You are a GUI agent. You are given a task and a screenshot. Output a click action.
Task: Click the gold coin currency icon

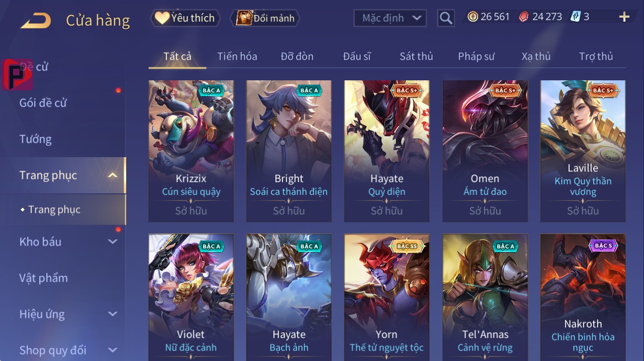pos(473,17)
